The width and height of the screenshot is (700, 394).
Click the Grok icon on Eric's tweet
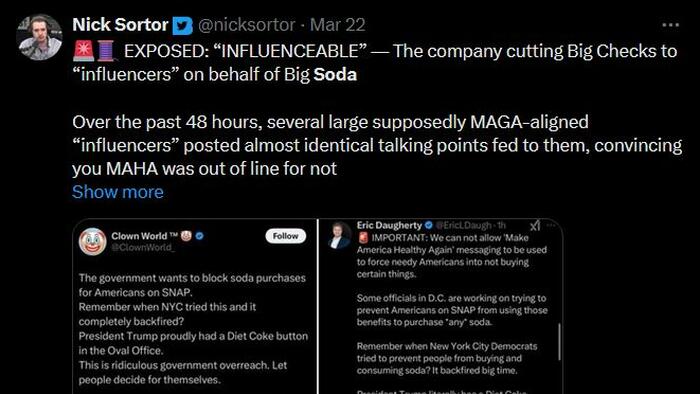pyautogui.click(x=535, y=225)
